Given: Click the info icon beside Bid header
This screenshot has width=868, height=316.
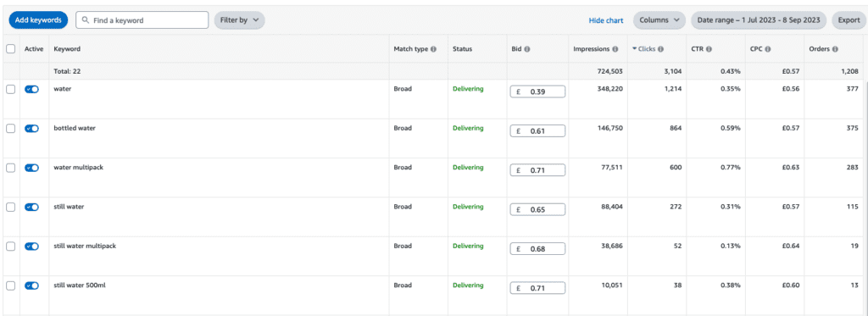Looking at the screenshot, I should pyautogui.click(x=527, y=49).
